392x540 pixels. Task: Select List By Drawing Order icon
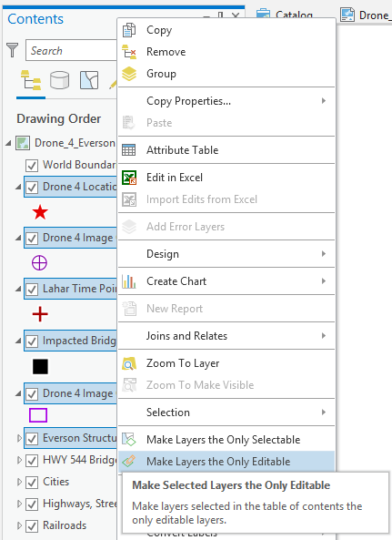(x=31, y=80)
